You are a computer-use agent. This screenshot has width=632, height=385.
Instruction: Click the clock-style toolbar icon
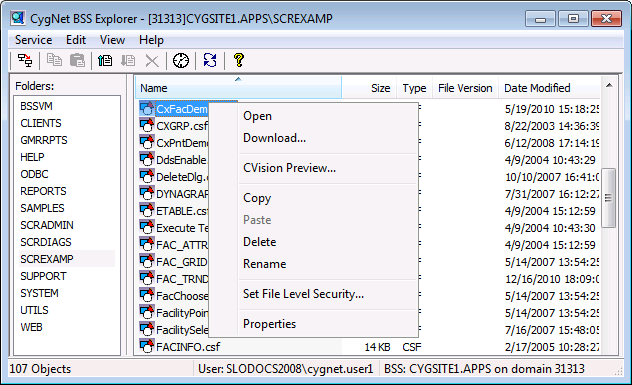[x=181, y=60]
